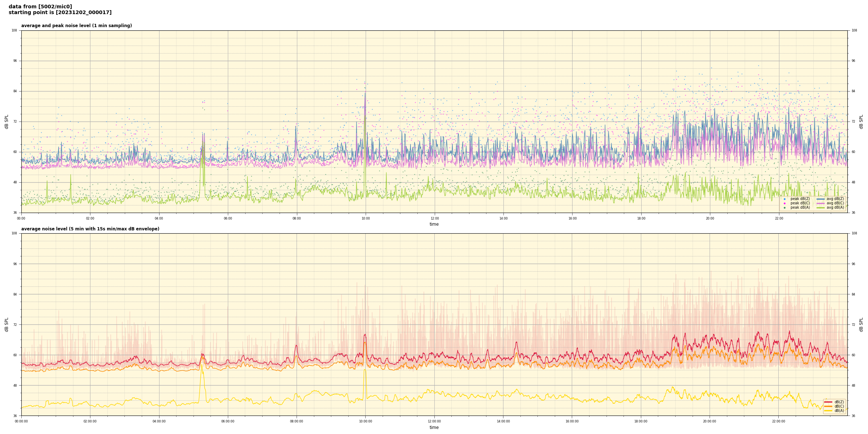Click 22:00 tick label on top chart
Image resolution: width=868 pixels, height=434 pixels.
point(779,218)
